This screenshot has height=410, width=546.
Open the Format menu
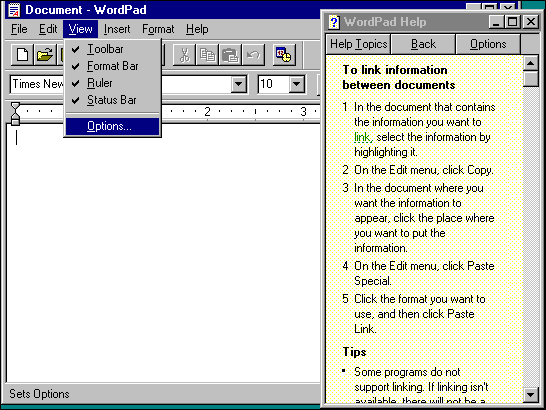(158, 29)
